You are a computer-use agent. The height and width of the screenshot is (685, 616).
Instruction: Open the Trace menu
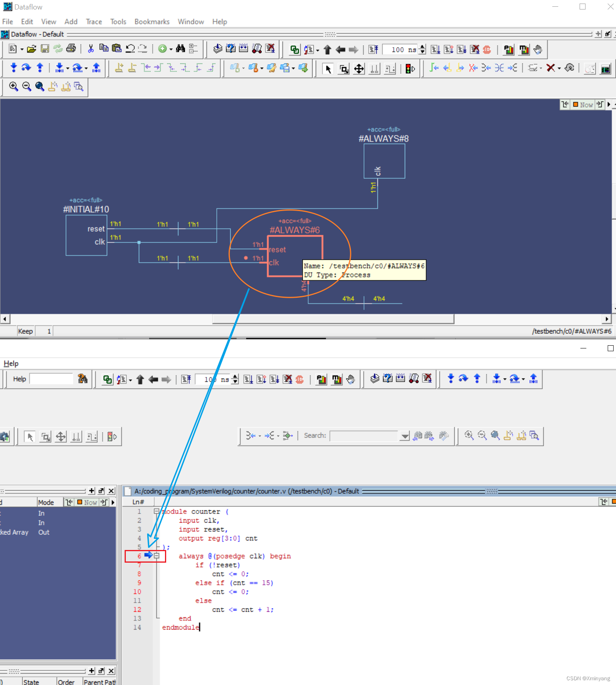coord(94,21)
